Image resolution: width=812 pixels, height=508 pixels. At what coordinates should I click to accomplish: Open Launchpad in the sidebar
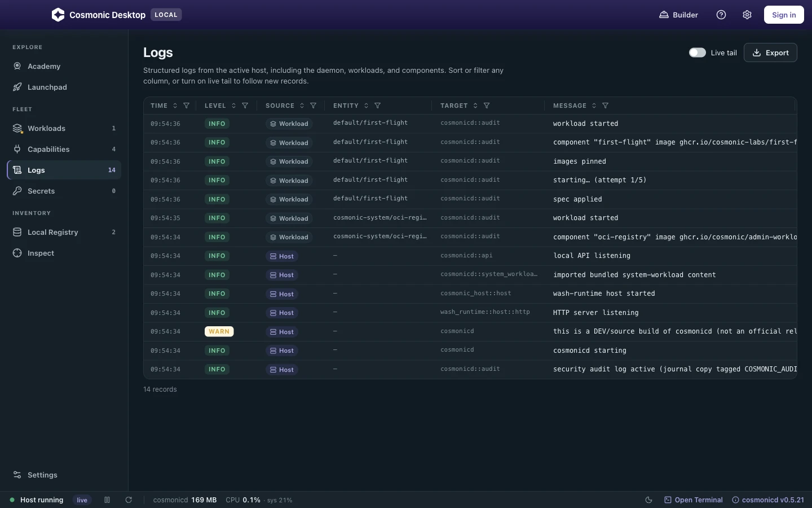64,87
